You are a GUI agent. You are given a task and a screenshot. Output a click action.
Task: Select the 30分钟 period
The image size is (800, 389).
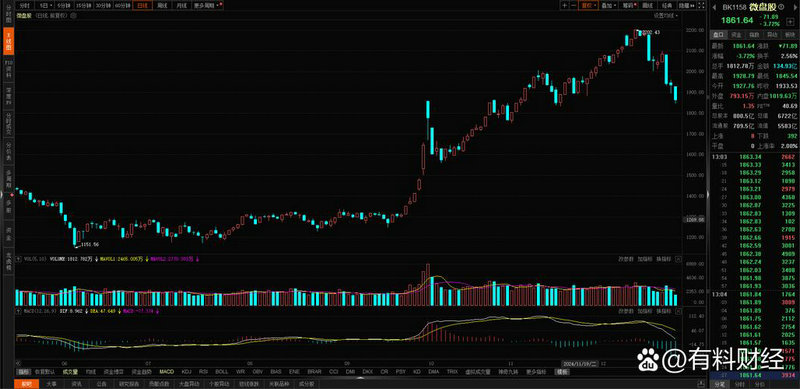pos(103,6)
